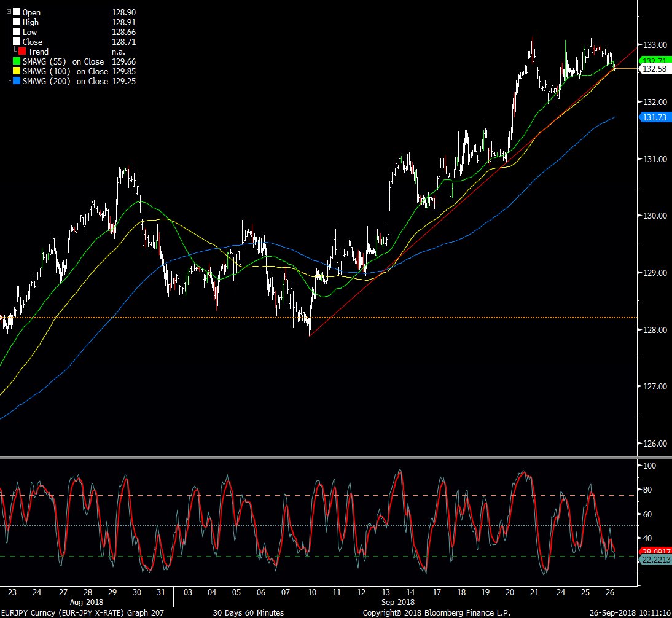Viewport: 672px width, 618px height.
Task: Click the green SMAVG (55) swatch
Action: pos(16,61)
